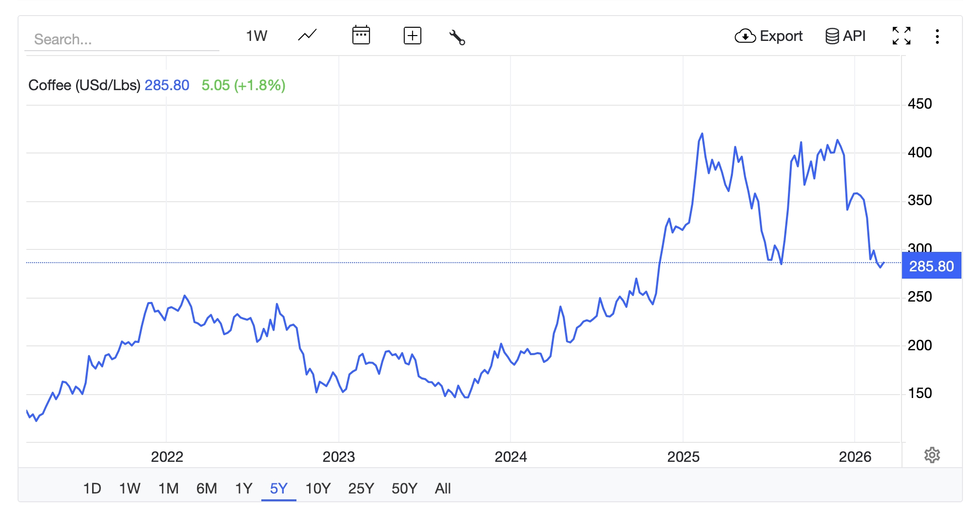Show All historical data range
The width and height of the screenshot is (980, 531).
443,488
